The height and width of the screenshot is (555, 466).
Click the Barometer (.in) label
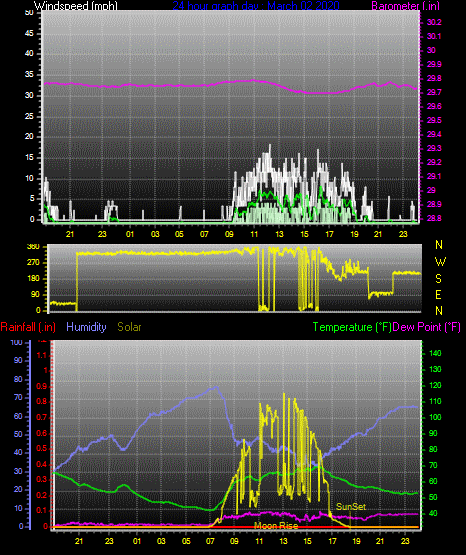[405, 6]
